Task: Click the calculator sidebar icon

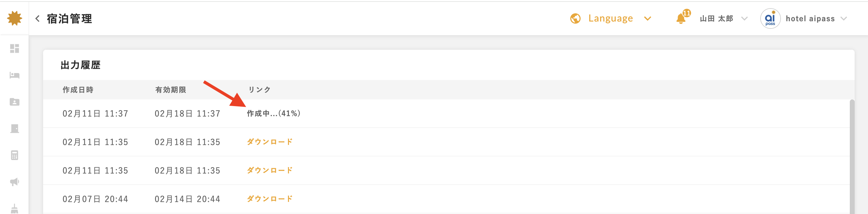Action: (15, 155)
